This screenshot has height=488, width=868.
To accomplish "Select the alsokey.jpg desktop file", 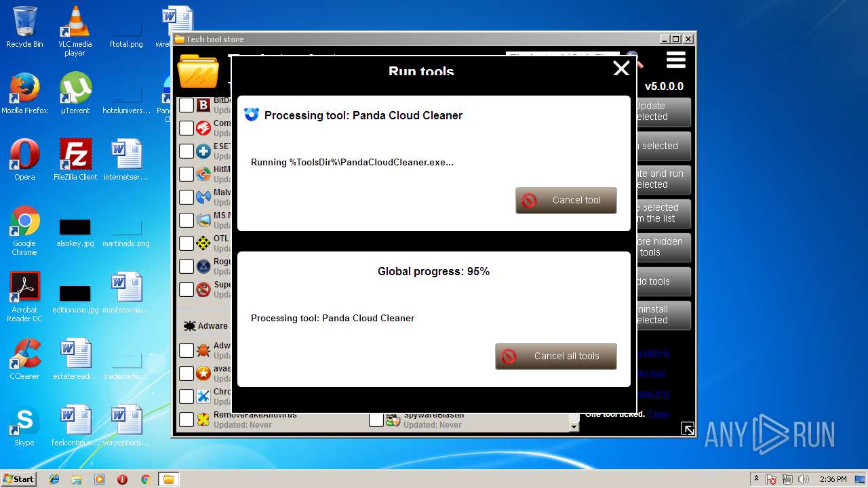I will [75, 232].
